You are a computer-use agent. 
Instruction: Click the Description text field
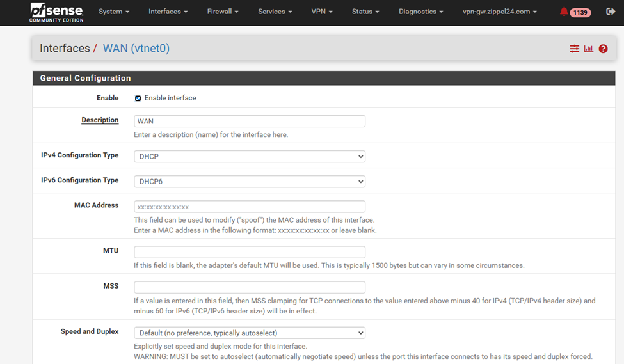point(250,122)
